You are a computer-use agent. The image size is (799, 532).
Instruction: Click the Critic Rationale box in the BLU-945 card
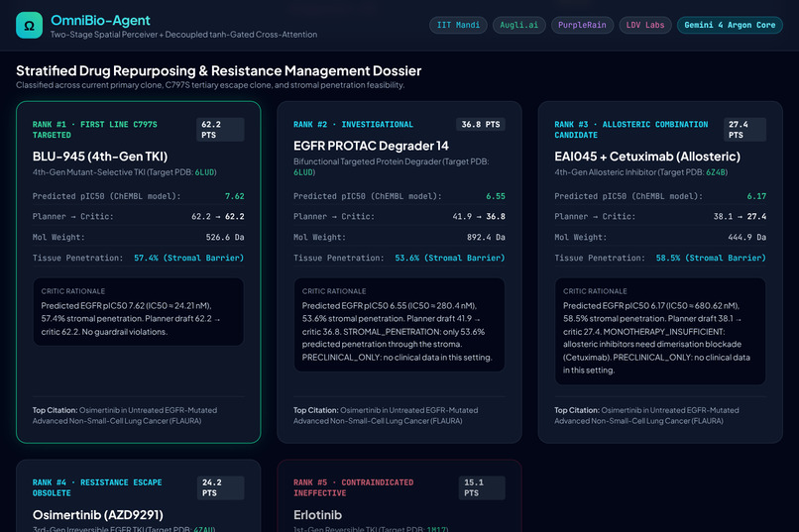(x=138, y=311)
